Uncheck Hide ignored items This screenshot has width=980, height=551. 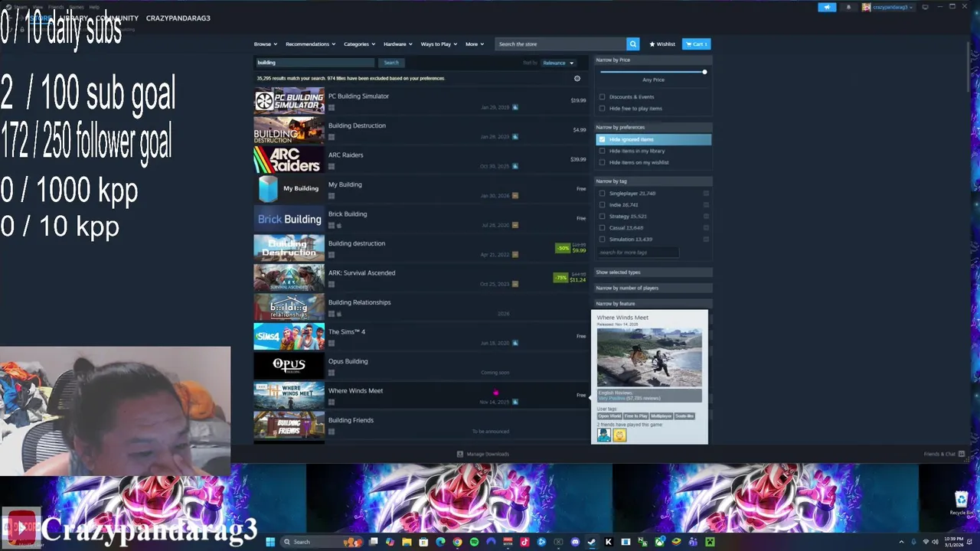tap(602, 139)
